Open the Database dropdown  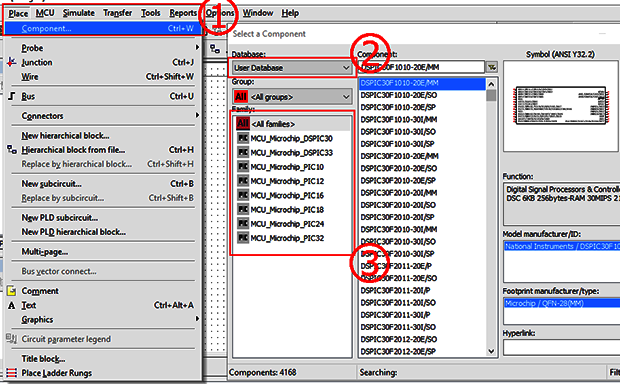pos(292,68)
